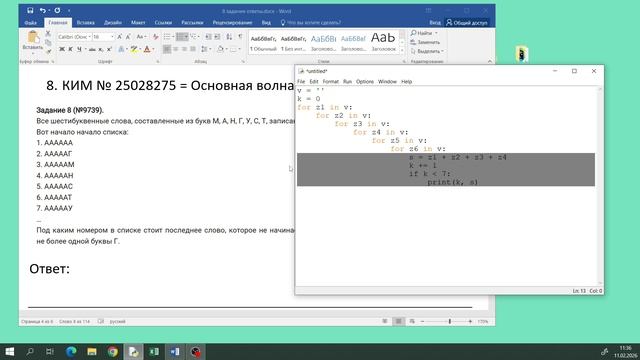Image resolution: width=640 pixels, height=360 pixels.
Task: Apply superscript formatting
Action: point(109,49)
